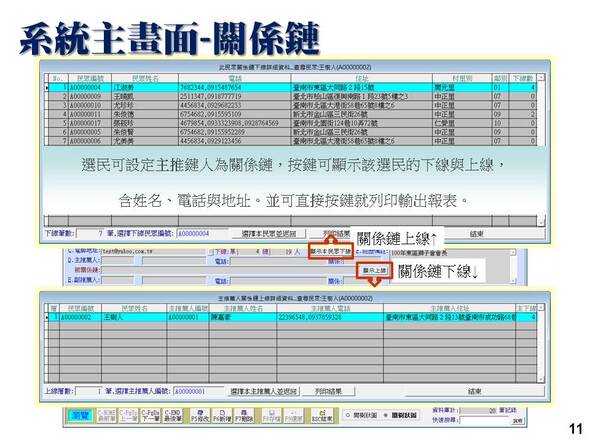The width and height of the screenshot is (590, 443).
Task: Select row A00000009 in the downline table
Action: pos(292,96)
